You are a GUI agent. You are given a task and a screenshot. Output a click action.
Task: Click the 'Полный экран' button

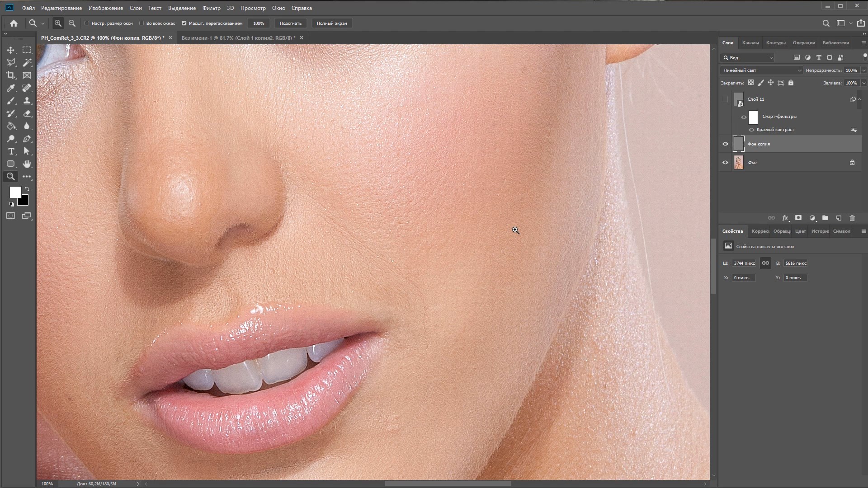pos(332,23)
